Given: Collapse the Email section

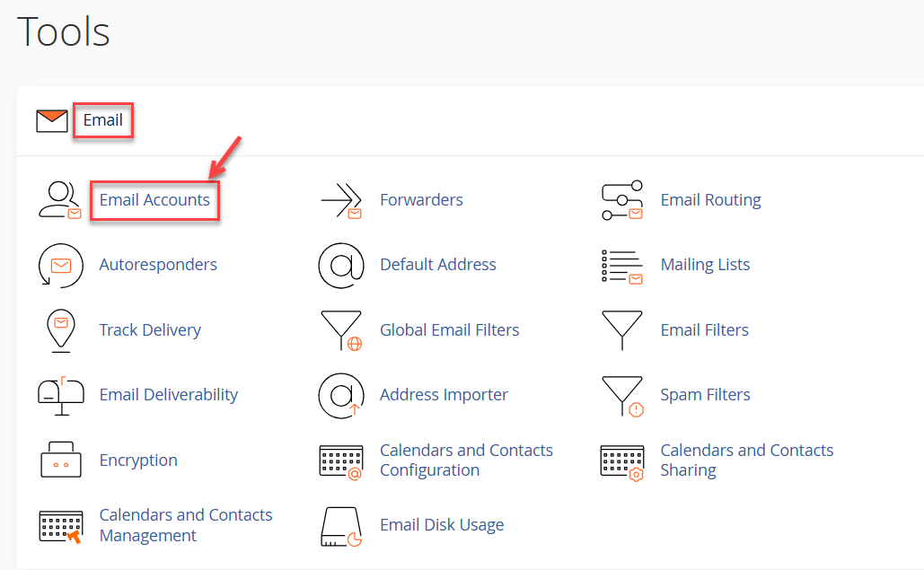Looking at the screenshot, I should 102,119.
